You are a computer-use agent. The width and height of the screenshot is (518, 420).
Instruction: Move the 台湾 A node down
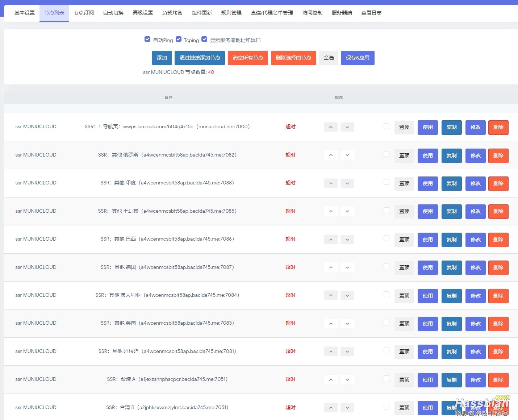[347, 380]
